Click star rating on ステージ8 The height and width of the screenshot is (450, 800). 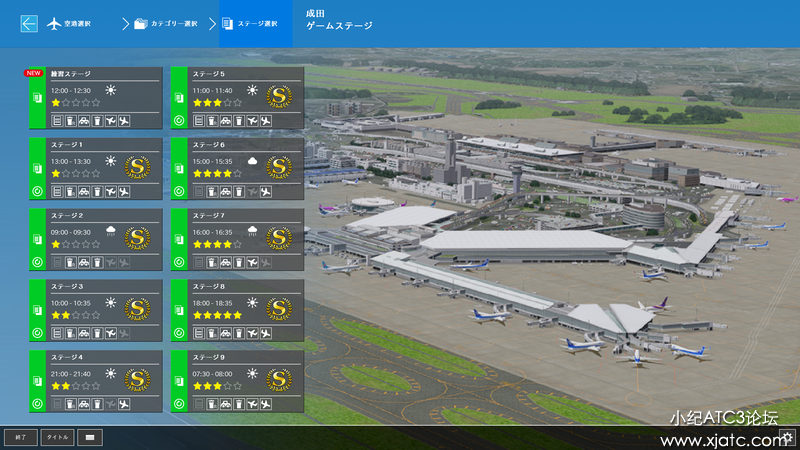(217, 315)
